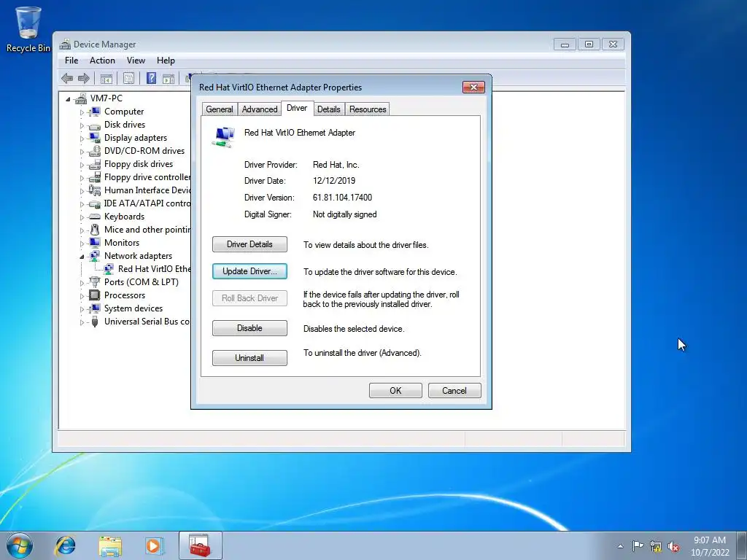Open Windows Explorer from taskbar
The width and height of the screenshot is (747, 560).
(x=109, y=545)
